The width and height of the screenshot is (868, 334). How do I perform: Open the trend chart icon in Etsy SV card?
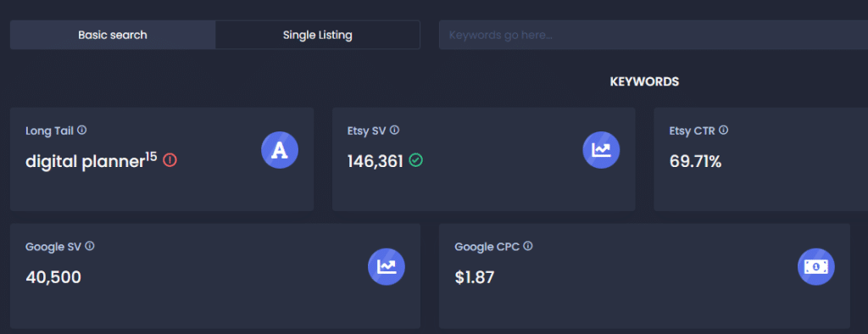pyautogui.click(x=601, y=149)
